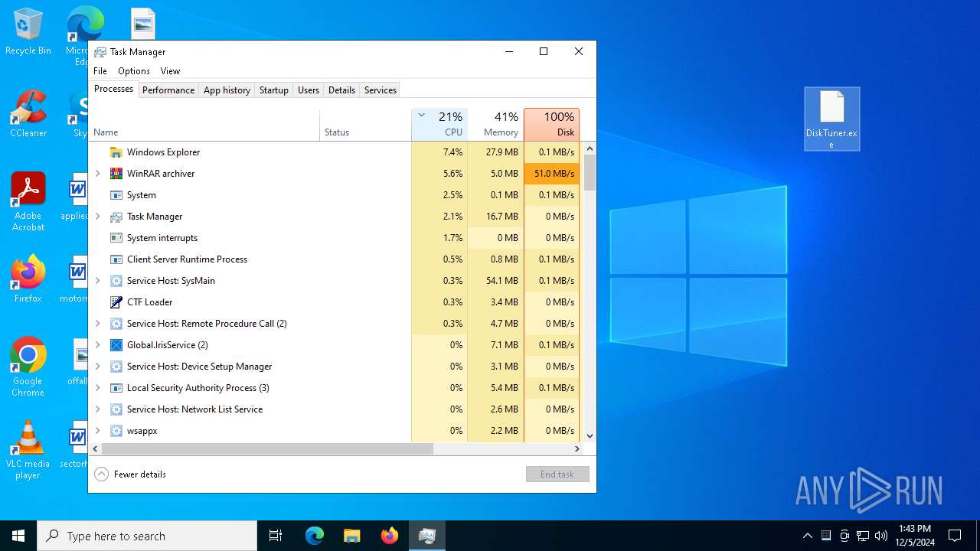Sort processes by CPU column
The height and width of the screenshot is (551, 980).
point(439,124)
